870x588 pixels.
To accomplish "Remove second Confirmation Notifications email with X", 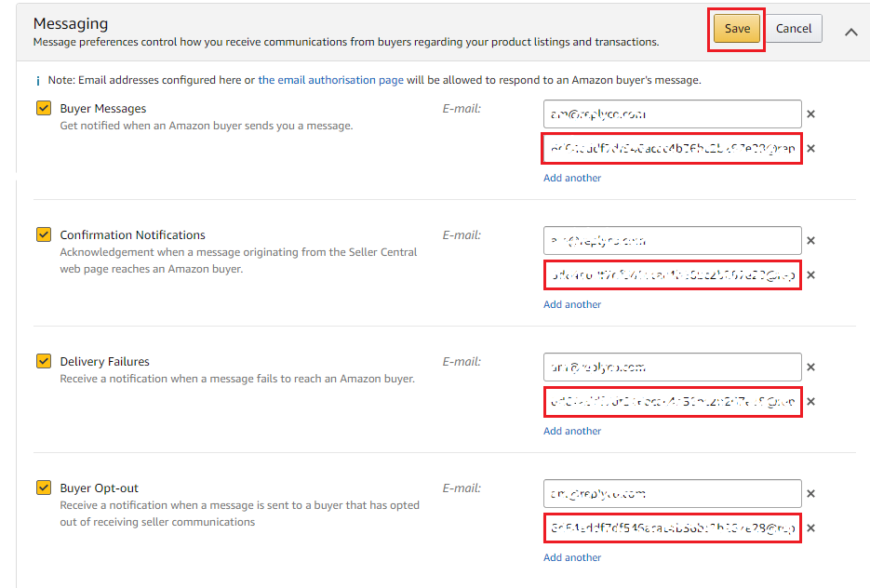I will (x=810, y=275).
